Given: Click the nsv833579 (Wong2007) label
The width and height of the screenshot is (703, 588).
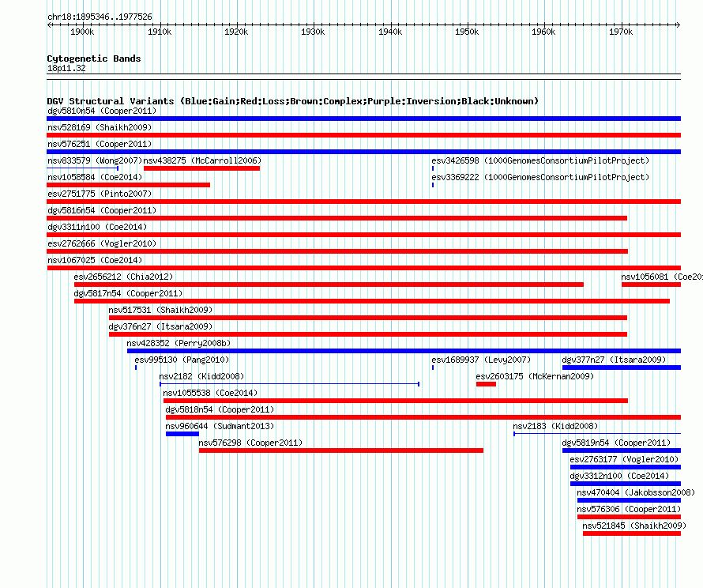Looking at the screenshot, I should point(95,160).
